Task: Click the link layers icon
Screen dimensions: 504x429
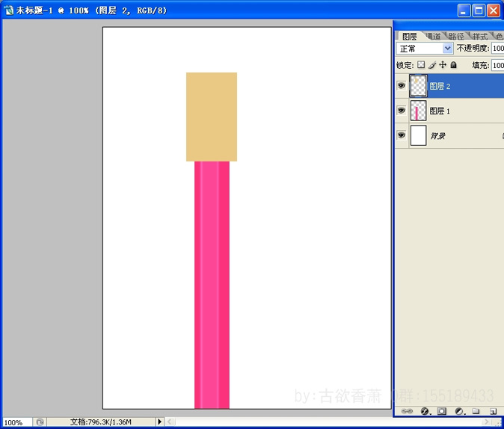Action: click(x=407, y=411)
